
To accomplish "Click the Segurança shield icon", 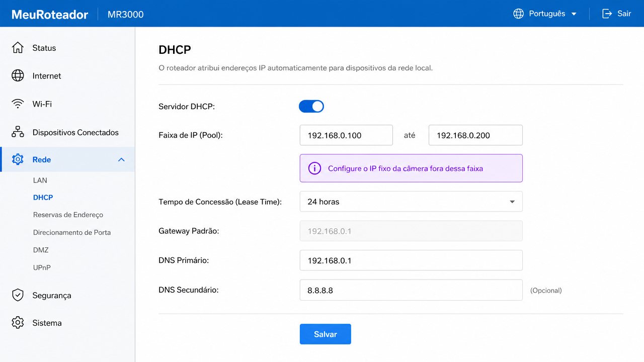I will click(x=18, y=295).
